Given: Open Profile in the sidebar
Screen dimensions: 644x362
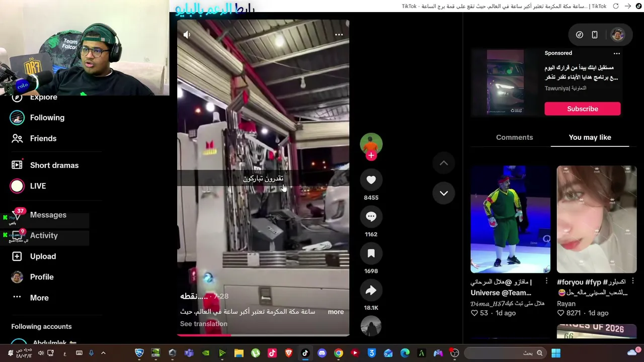Looking at the screenshot, I should (x=42, y=277).
